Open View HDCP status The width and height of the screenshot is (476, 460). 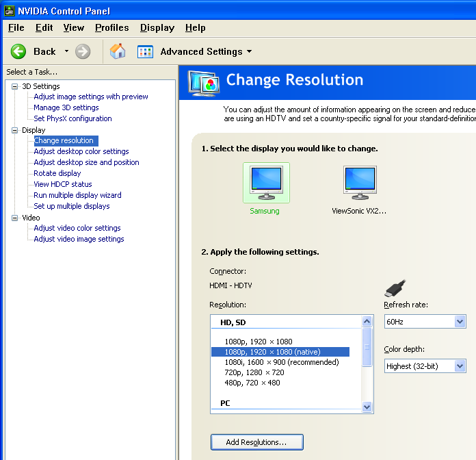62,184
